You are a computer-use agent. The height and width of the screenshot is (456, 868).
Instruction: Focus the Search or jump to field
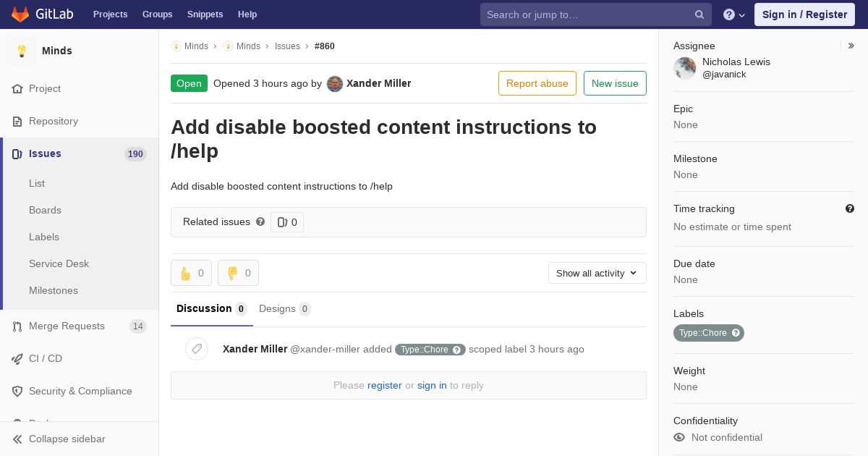pos(596,14)
